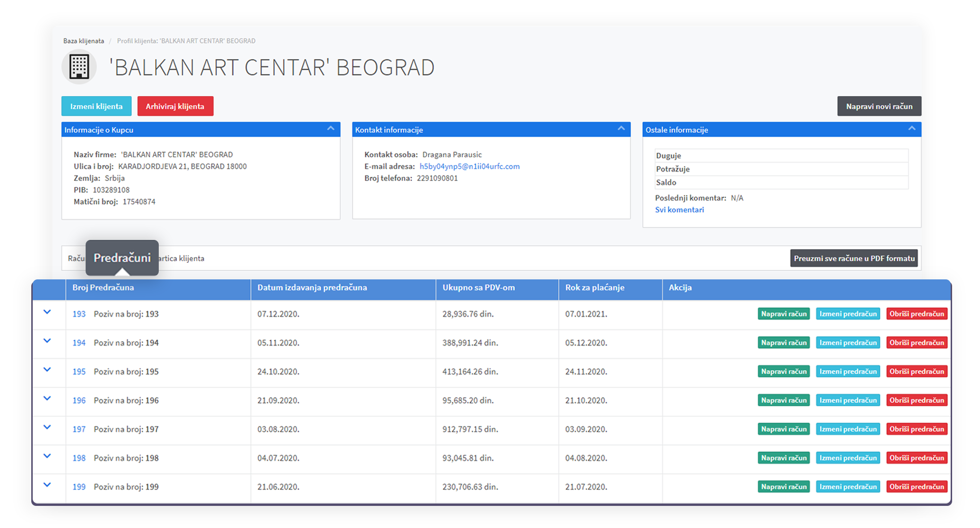Collapse the Ostale informacije panel
The width and height of the screenshot is (980, 528).
tap(911, 129)
